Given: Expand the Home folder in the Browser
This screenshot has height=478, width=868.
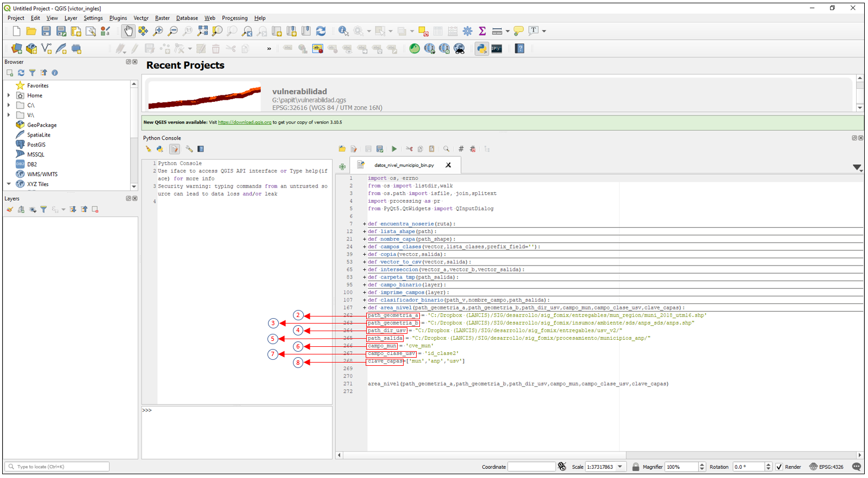Looking at the screenshot, I should click(9, 95).
